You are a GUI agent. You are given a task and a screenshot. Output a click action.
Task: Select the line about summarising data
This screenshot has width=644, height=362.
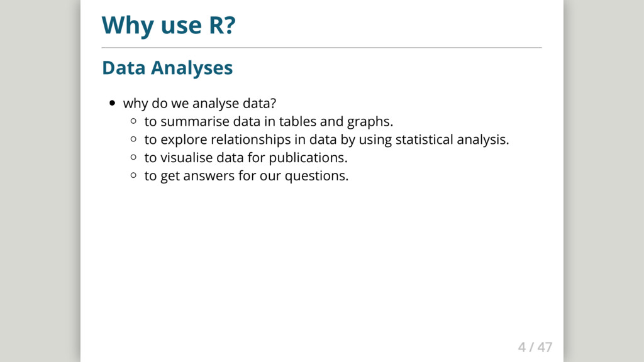(269, 121)
